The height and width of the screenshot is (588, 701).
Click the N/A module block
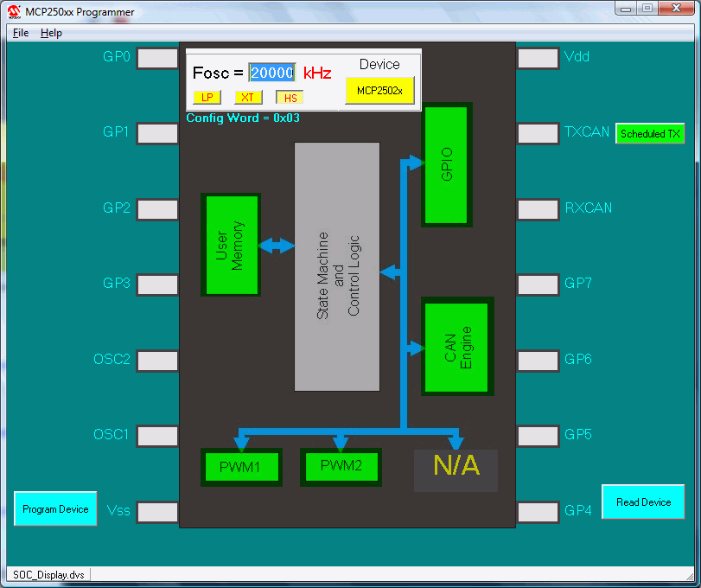(456, 470)
